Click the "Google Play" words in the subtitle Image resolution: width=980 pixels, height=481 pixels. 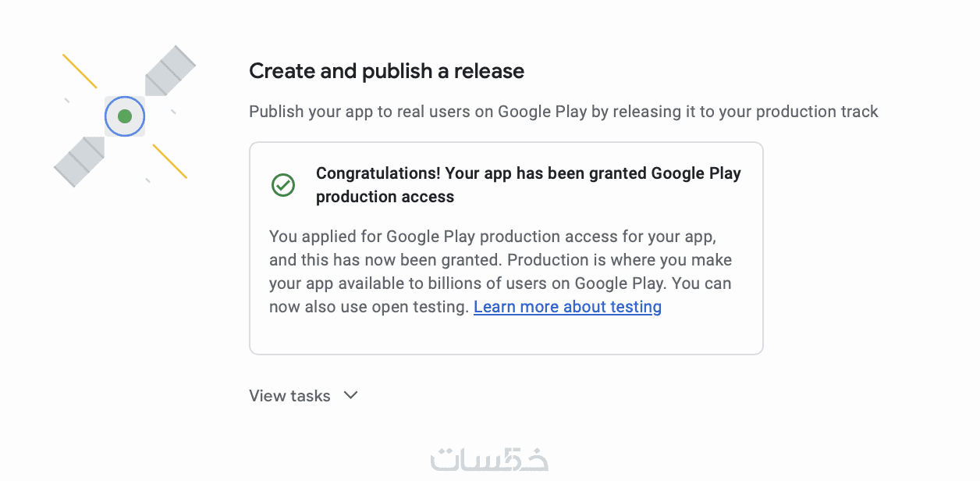coord(541,112)
